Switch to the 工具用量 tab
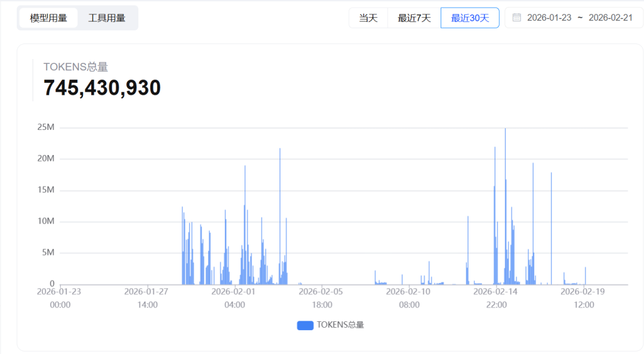 click(107, 18)
